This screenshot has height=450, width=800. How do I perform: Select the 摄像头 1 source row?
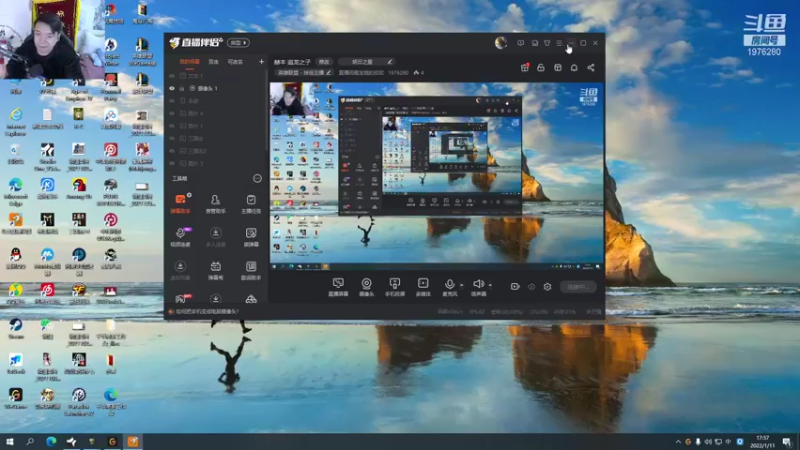click(217, 88)
